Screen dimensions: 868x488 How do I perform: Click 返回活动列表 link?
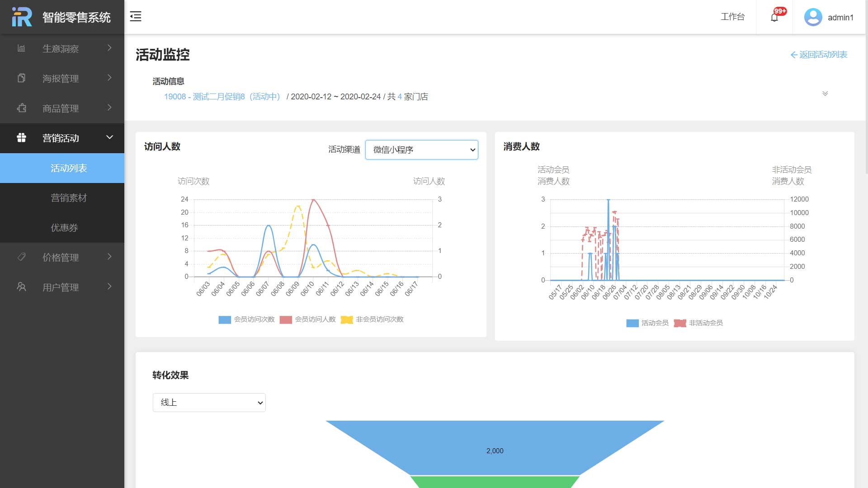(x=819, y=55)
